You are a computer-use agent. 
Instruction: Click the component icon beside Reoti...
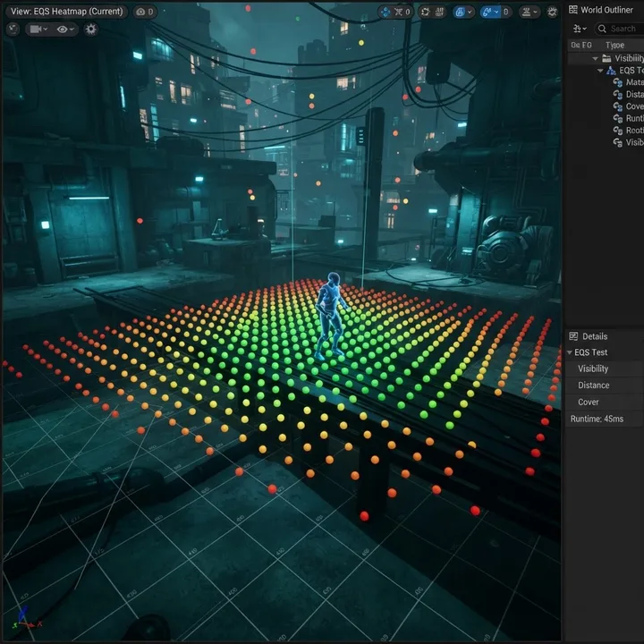click(x=618, y=131)
